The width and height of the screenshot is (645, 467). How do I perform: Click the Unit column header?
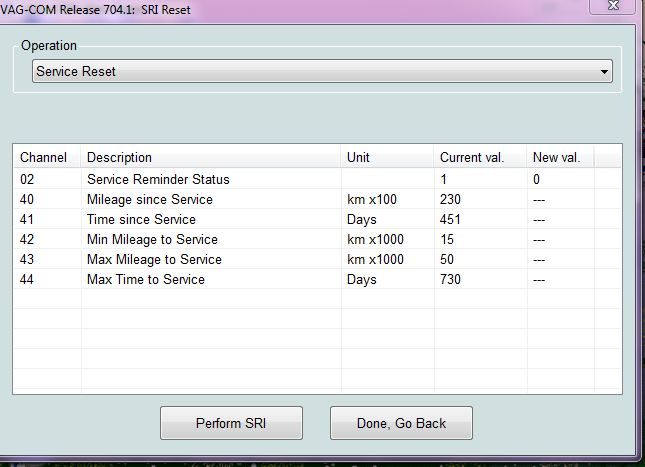pyautogui.click(x=358, y=157)
